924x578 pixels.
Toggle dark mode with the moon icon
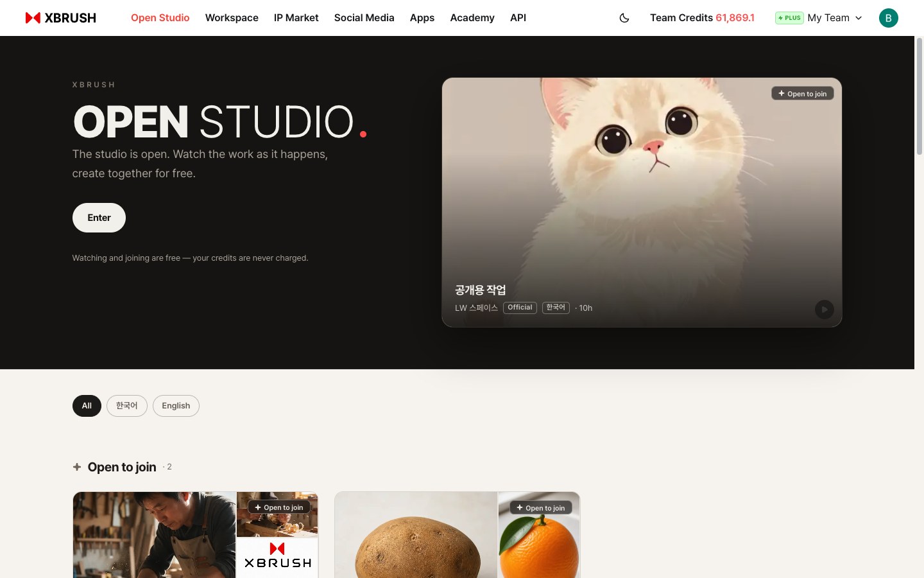pos(624,18)
